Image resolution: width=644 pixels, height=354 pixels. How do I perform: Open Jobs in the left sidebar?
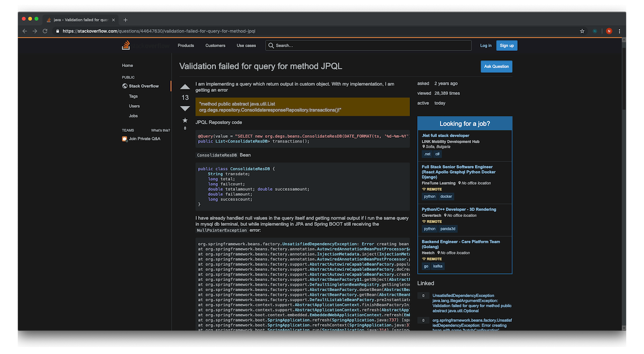[x=133, y=116]
